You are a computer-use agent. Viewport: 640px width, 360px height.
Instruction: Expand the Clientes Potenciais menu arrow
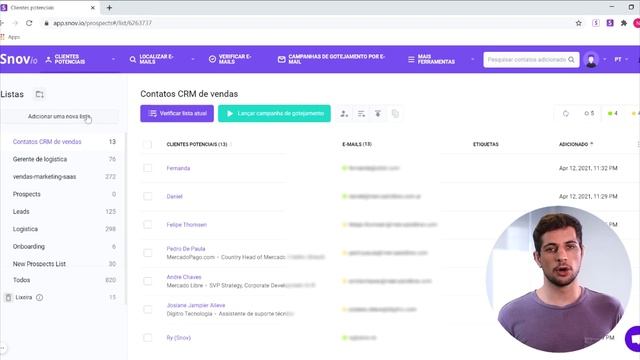[x=113, y=60]
